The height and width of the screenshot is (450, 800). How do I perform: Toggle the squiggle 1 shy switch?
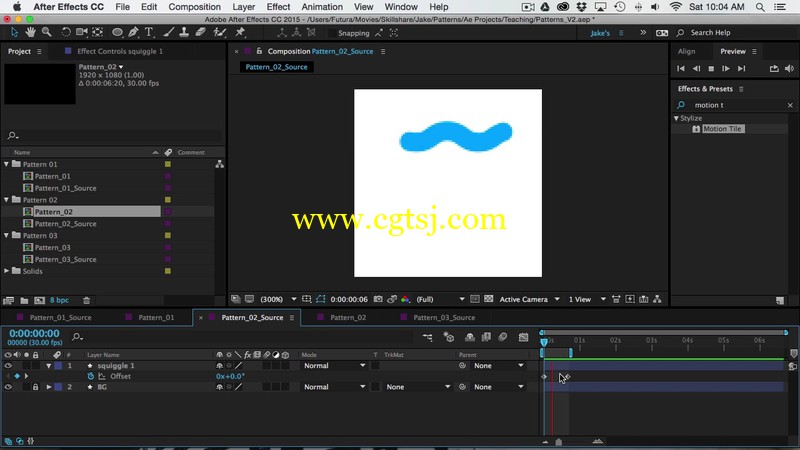[x=219, y=365]
